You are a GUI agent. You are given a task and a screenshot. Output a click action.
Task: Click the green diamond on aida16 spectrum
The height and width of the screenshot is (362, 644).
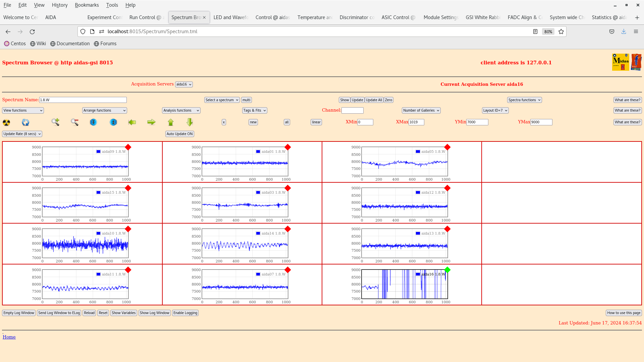447,270
